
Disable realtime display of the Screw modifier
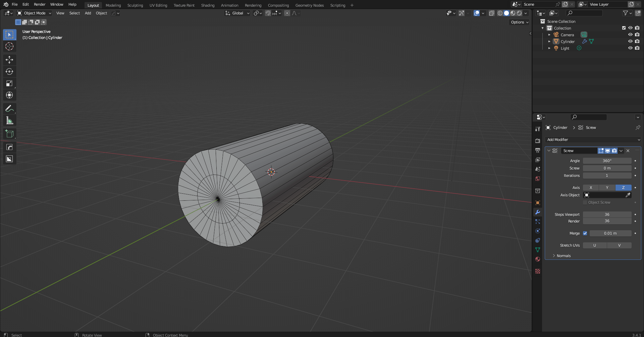pos(607,151)
